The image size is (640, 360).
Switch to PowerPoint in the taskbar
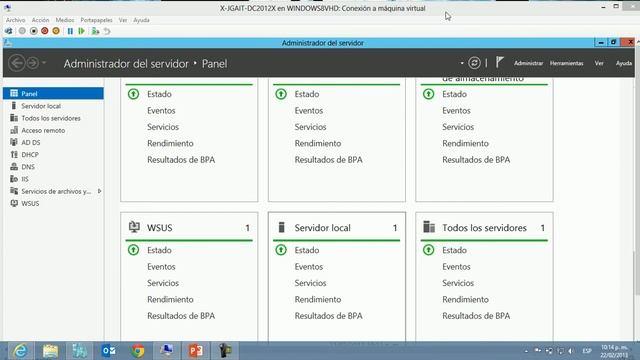point(196,351)
